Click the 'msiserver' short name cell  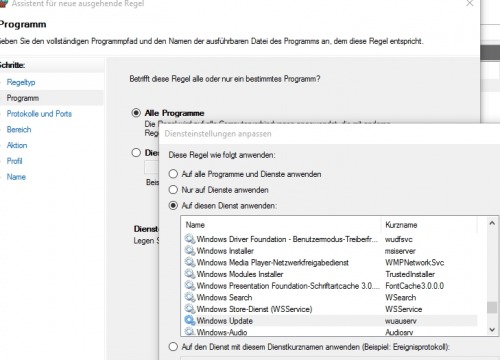pos(400,251)
